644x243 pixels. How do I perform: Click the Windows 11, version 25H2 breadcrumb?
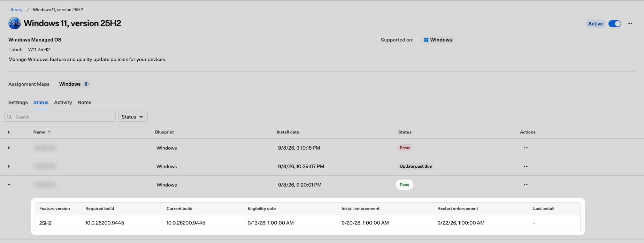58,10
